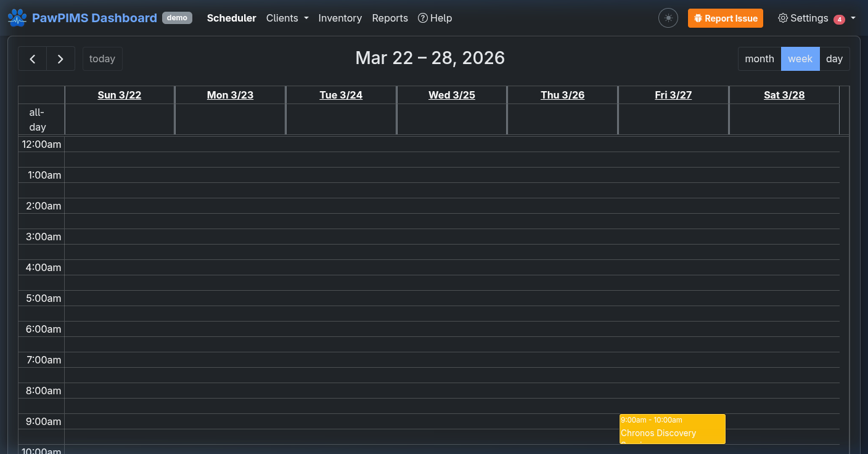Screen dimensions: 868x454
Task: Click the 7:00am time label
Action: [x=43, y=360]
